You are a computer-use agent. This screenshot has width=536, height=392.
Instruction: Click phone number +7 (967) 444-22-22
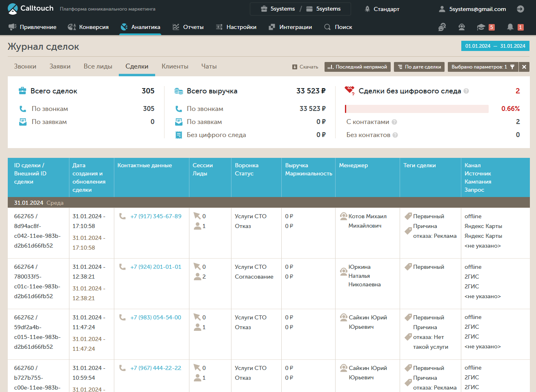(x=156, y=368)
